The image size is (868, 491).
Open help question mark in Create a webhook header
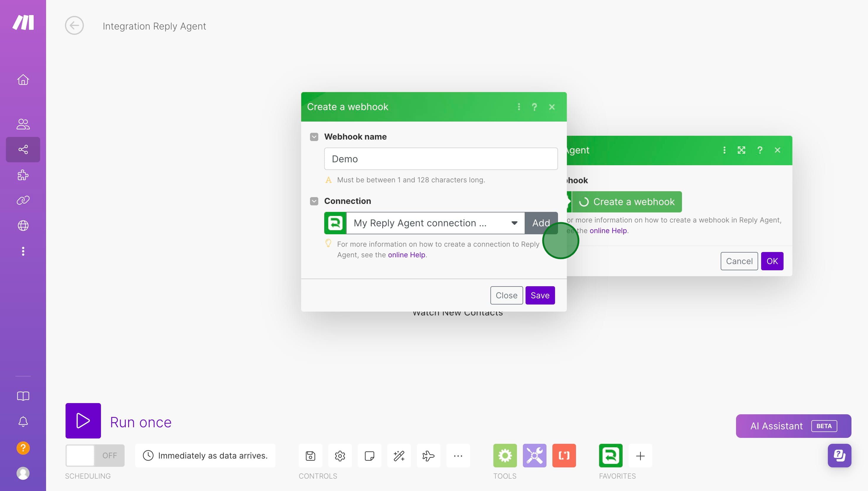point(534,107)
